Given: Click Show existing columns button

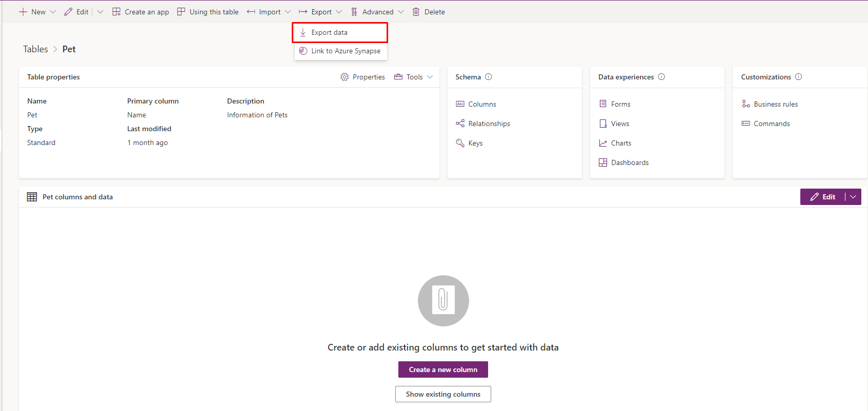Looking at the screenshot, I should click(443, 394).
